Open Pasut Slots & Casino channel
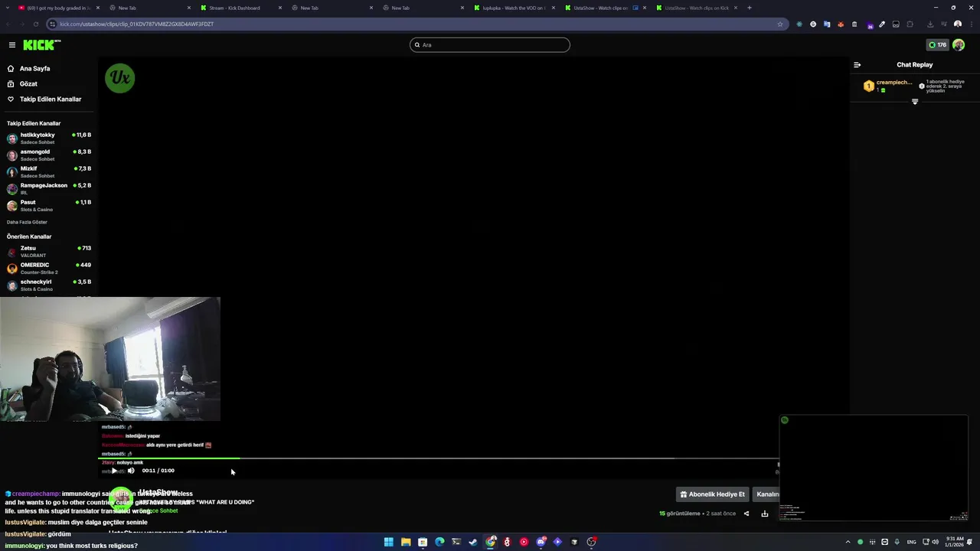This screenshot has width=980, height=551. point(49,205)
